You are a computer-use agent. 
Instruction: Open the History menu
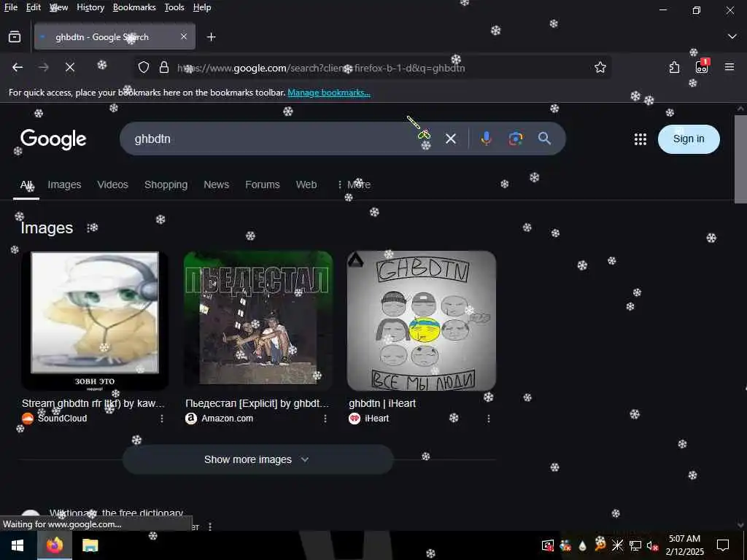pos(90,7)
